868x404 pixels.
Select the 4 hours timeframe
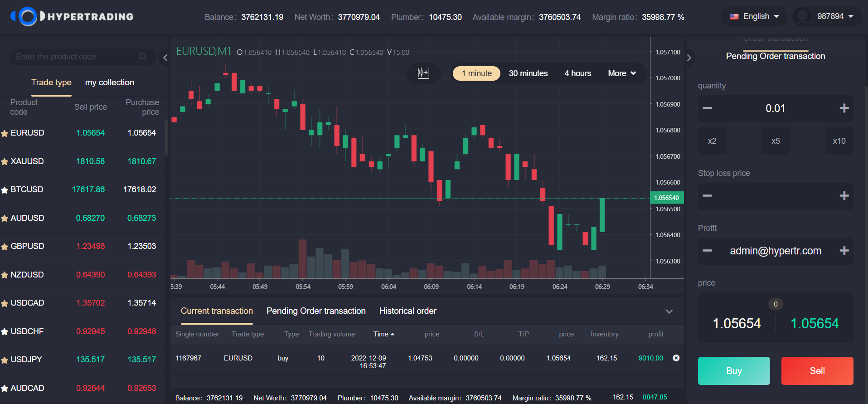(577, 73)
